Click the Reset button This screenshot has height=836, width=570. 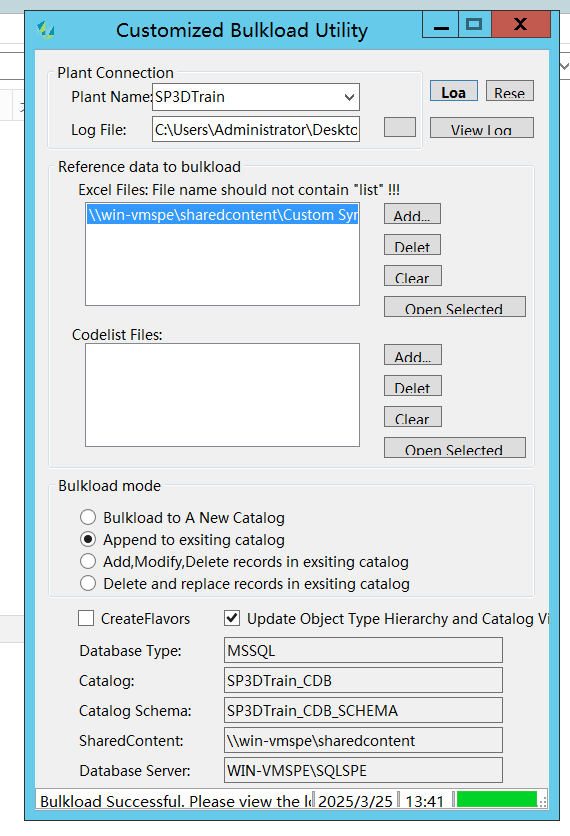point(510,91)
